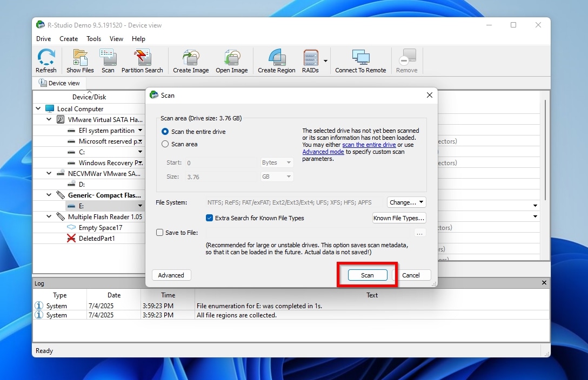The width and height of the screenshot is (588, 380).
Task: Choose the Scan the entire drive radio button
Action: pos(165,131)
